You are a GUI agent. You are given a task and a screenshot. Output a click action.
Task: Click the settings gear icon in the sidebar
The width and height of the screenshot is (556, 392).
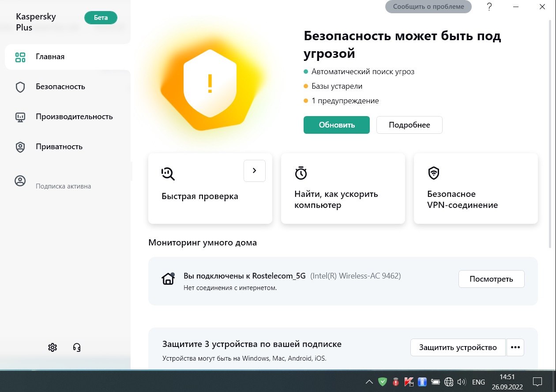pos(53,347)
